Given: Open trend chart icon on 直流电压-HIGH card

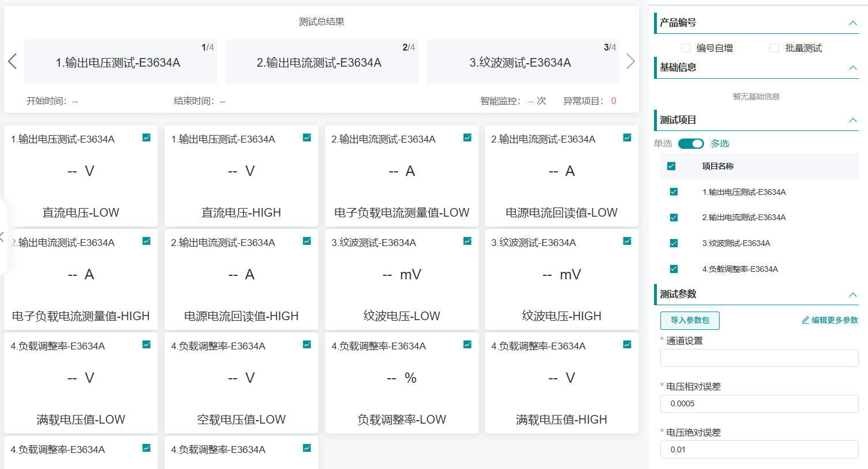Looking at the screenshot, I should pyautogui.click(x=307, y=137).
